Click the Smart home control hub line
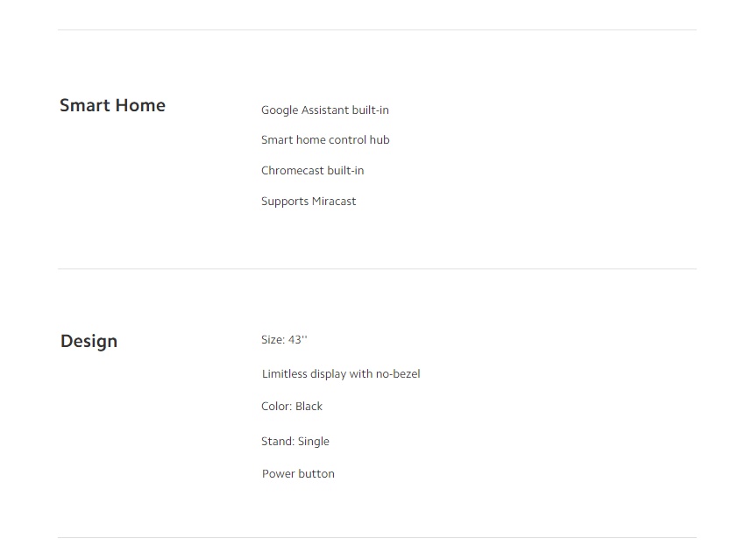The image size is (738, 560). pyautogui.click(x=325, y=139)
